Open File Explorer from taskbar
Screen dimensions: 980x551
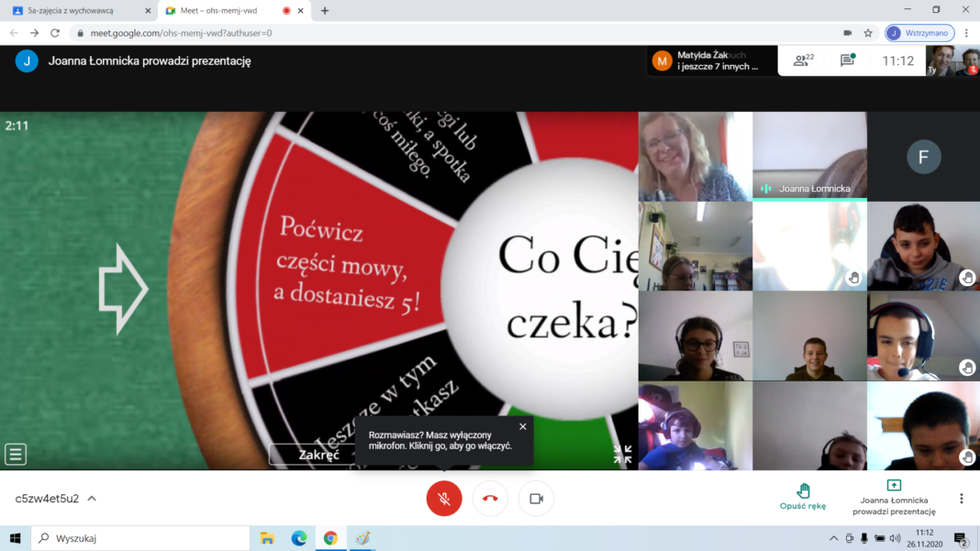(268, 538)
